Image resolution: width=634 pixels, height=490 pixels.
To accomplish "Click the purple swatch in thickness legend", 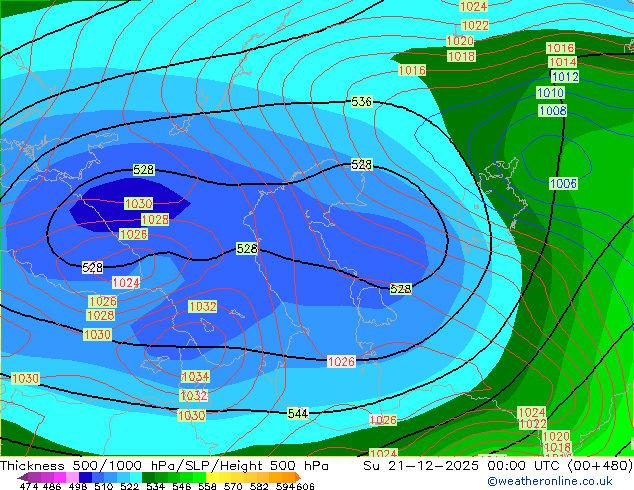I will point(34,477).
